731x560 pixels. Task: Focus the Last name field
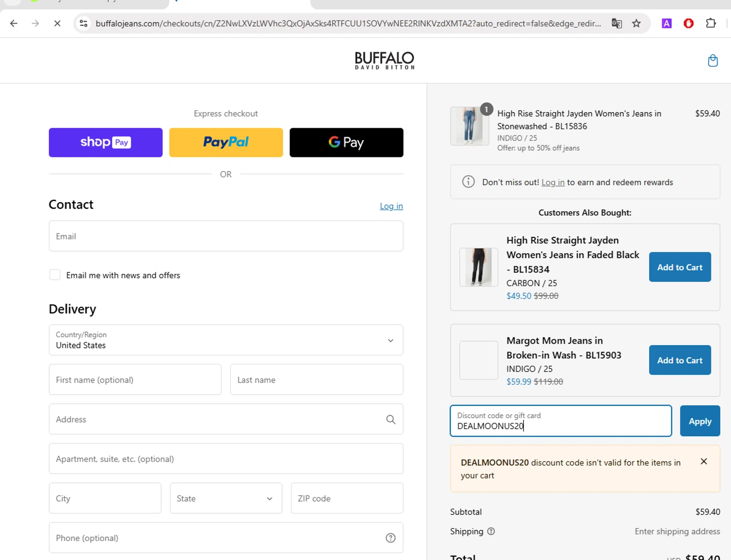[x=317, y=380]
